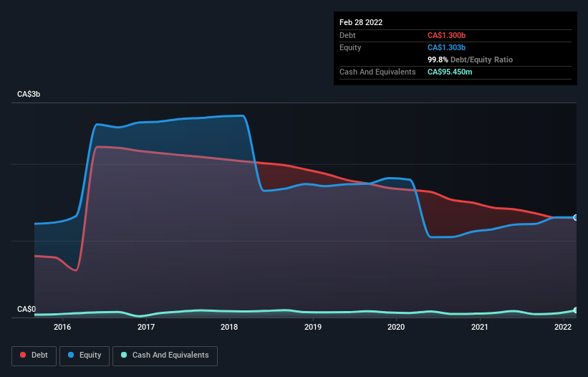Toggle Cash And Equivalents legend button
This screenshot has width=588, height=377.
165,355
